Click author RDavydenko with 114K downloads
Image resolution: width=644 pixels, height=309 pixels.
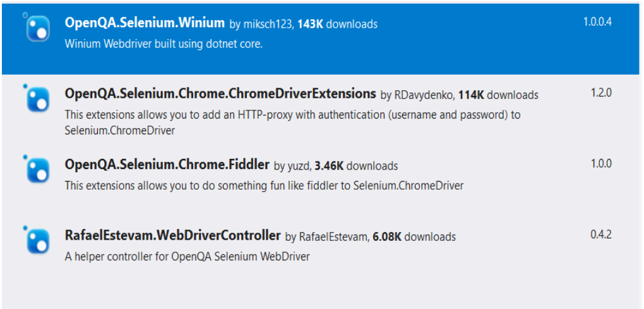(x=459, y=96)
